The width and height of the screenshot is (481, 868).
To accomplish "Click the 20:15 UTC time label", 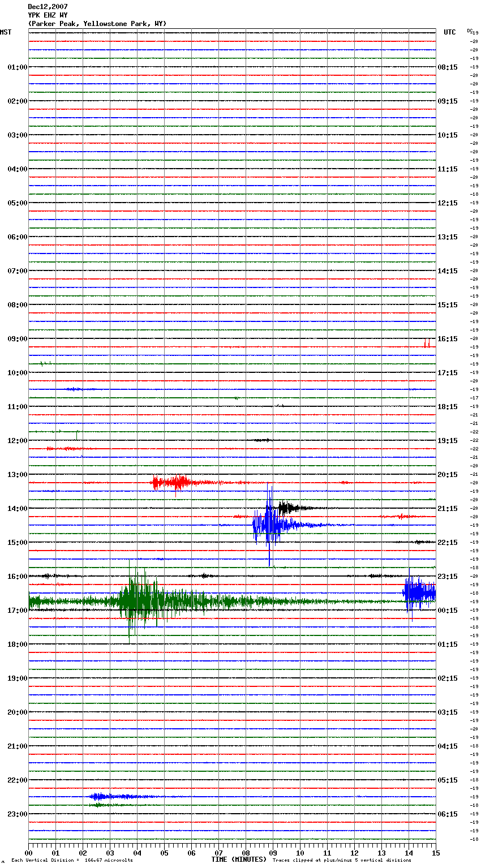I will 448,475.
